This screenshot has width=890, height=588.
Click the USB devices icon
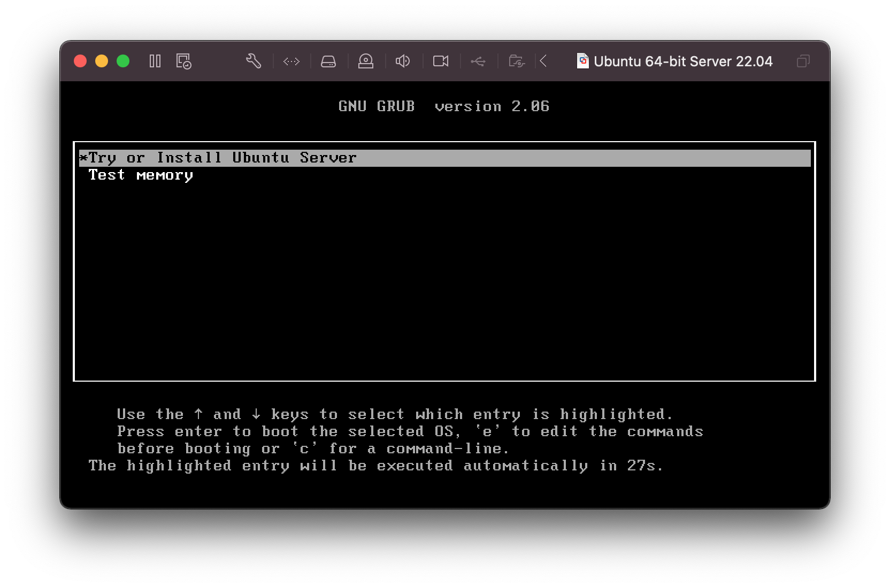click(x=478, y=61)
